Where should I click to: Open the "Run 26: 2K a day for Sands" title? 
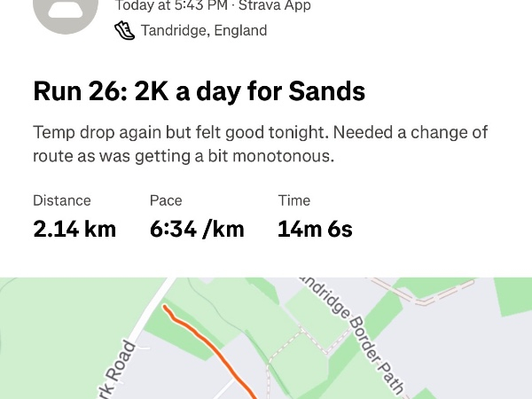click(x=199, y=91)
